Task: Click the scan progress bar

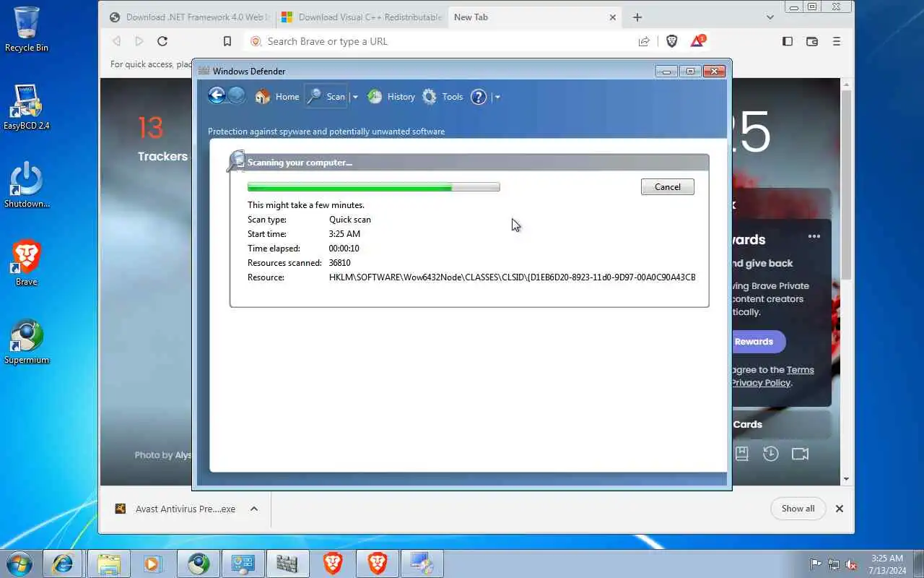Action: [373, 187]
